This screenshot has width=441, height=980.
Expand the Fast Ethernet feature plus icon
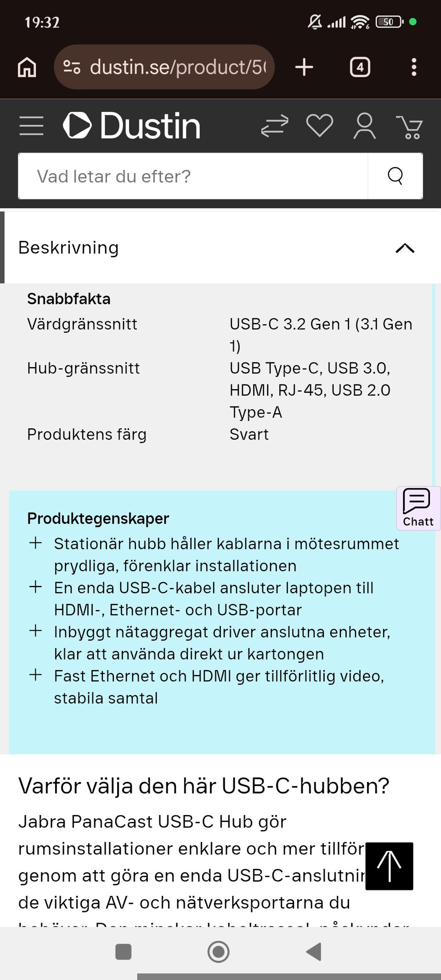35,675
